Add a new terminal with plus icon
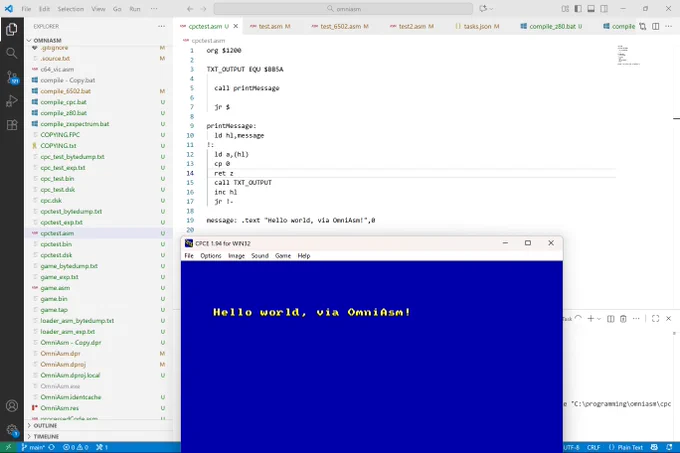Image resolution: width=680 pixels, height=453 pixels. coord(591,319)
